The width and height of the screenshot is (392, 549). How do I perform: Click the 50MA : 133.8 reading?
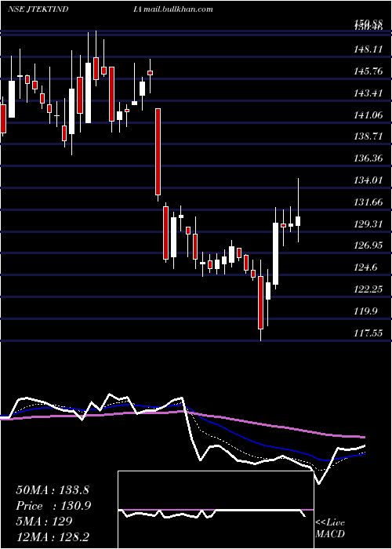[54, 490]
